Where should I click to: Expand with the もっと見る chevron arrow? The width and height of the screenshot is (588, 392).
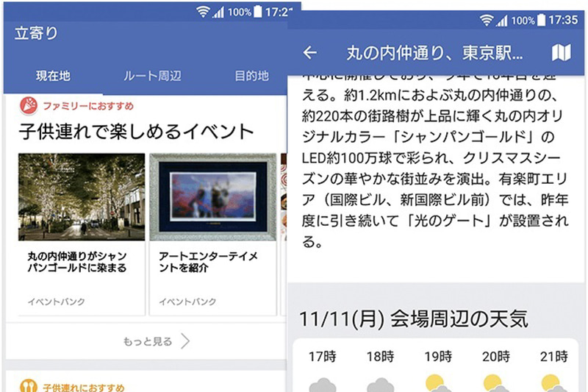click(x=185, y=341)
